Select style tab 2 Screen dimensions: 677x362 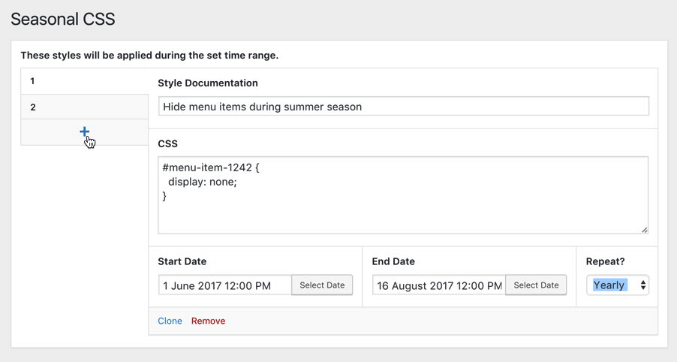[85, 107]
